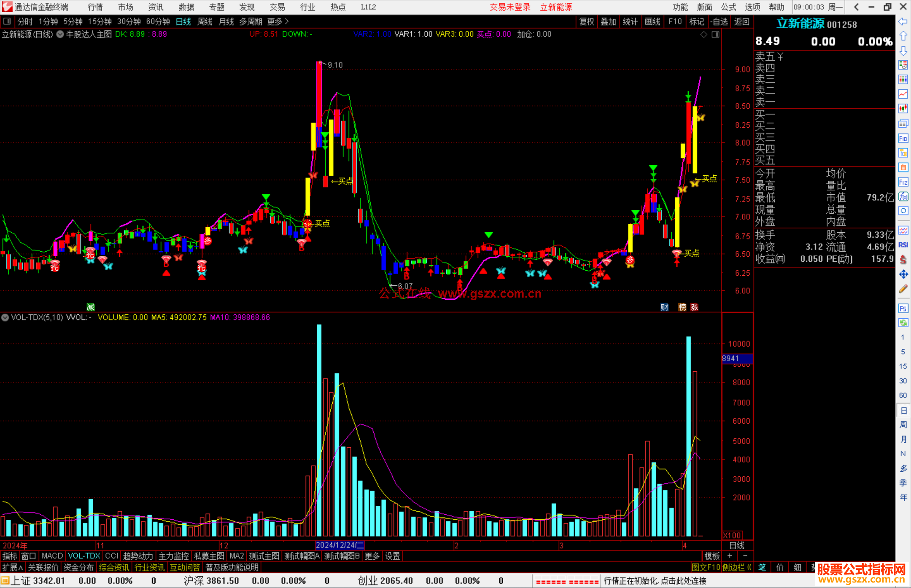Open the candlestick chart icon
Viewport: 911px width, 588px height.
pyautogui.click(x=903, y=109)
